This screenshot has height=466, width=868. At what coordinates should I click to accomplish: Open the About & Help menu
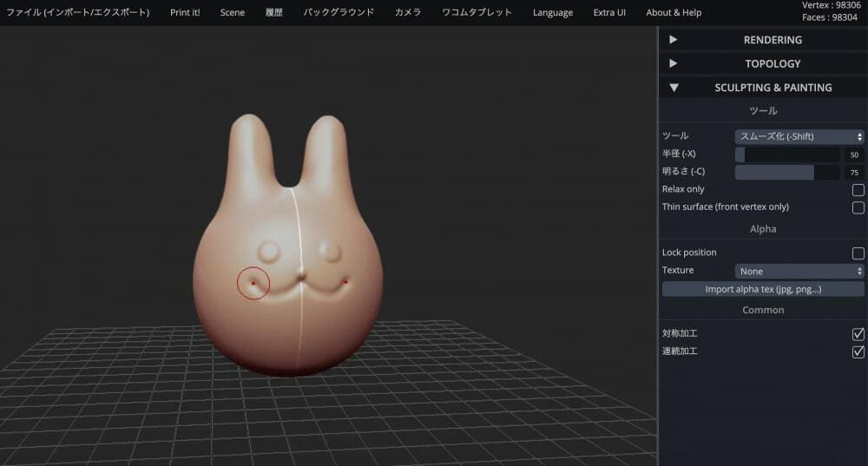[674, 12]
